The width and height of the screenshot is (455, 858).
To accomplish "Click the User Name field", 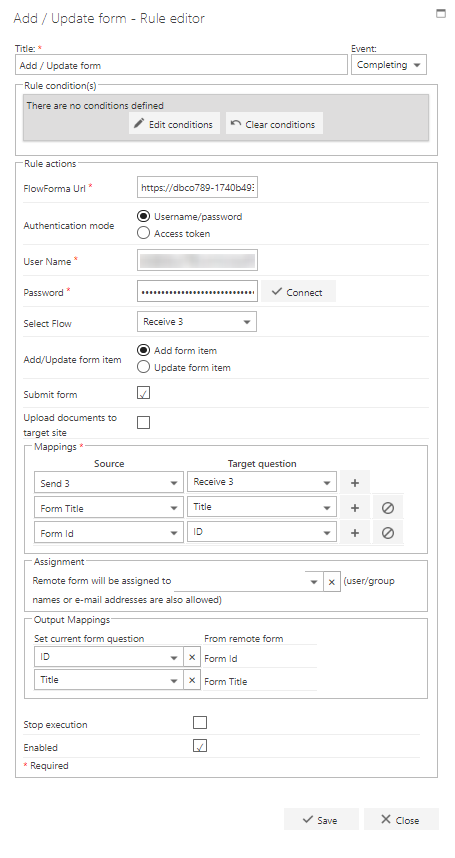I will (x=197, y=260).
